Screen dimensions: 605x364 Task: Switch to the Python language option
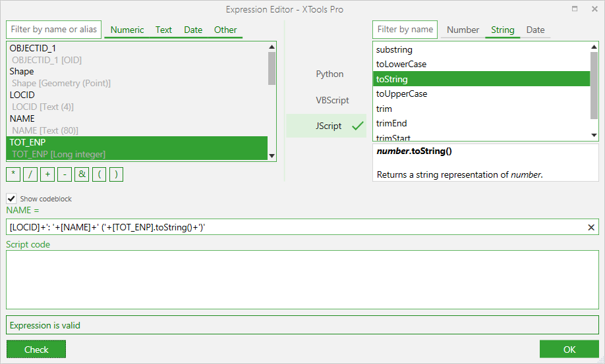point(330,74)
